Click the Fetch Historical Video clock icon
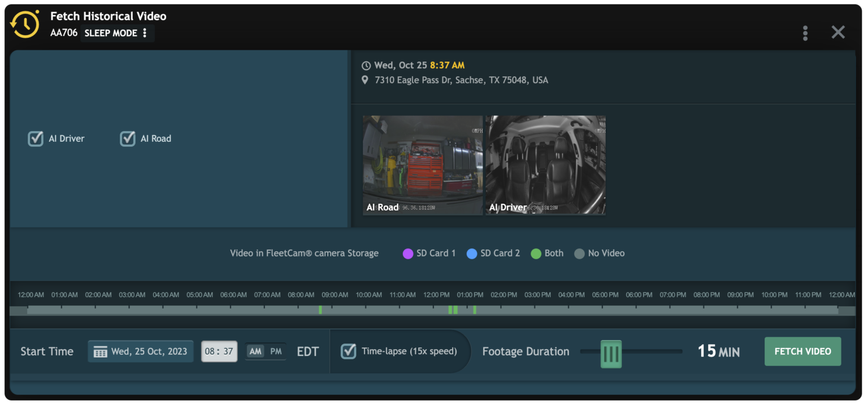This screenshot has height=405, width=868. [24, 25]
